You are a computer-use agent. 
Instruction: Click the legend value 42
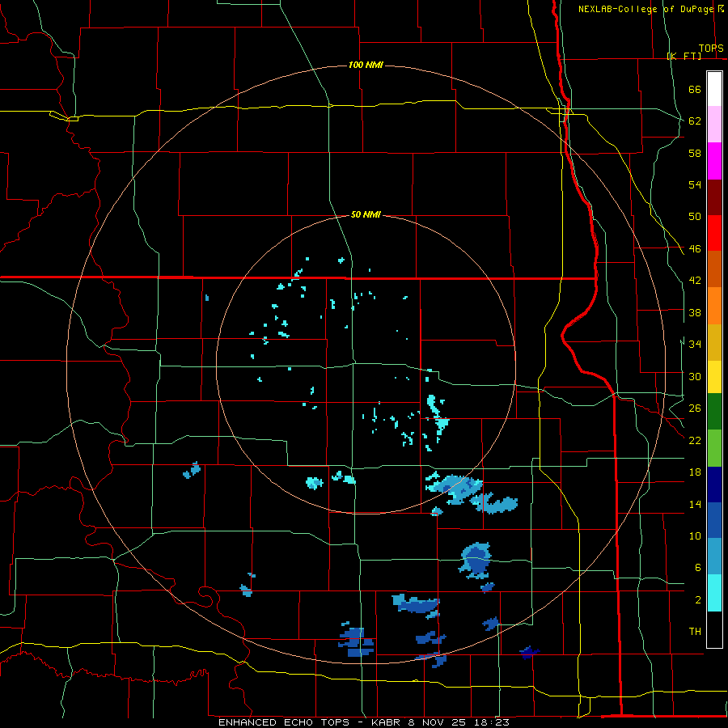695,280
